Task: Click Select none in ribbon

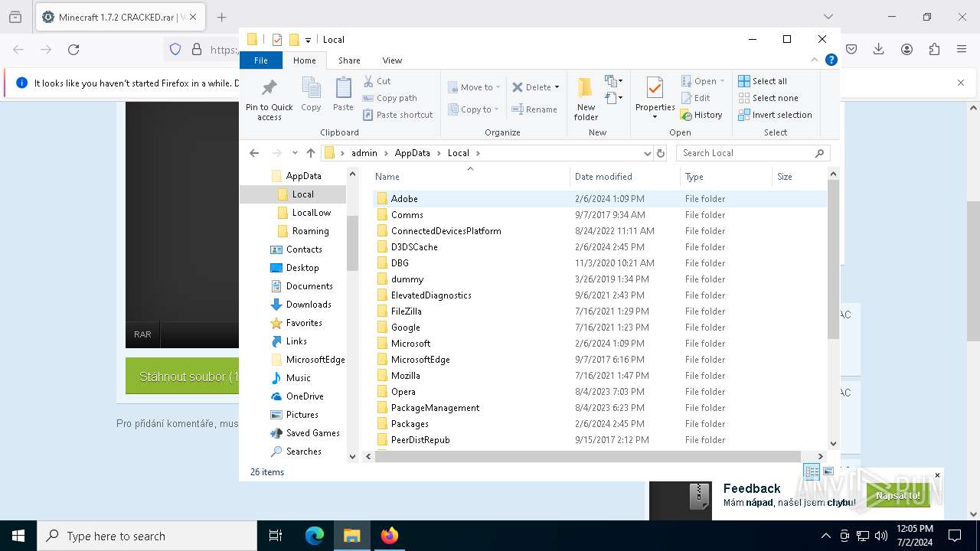Action: click(x=768, y=98)
